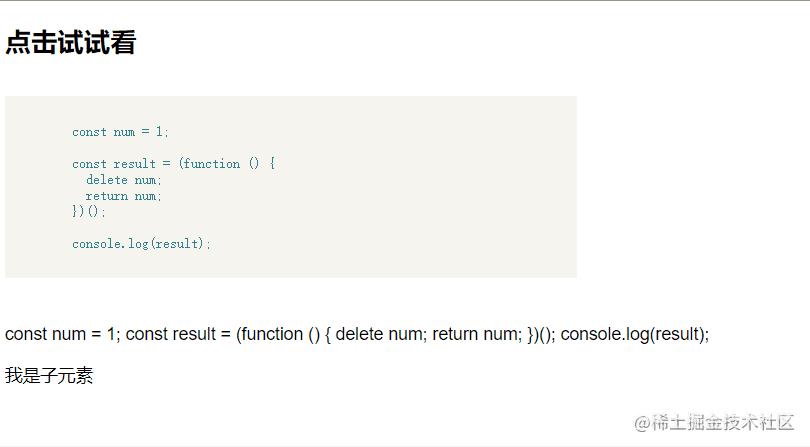
Task: Click the word 'result' in code block's second statement
Action: pyautogui.click(x=135, y=164)
